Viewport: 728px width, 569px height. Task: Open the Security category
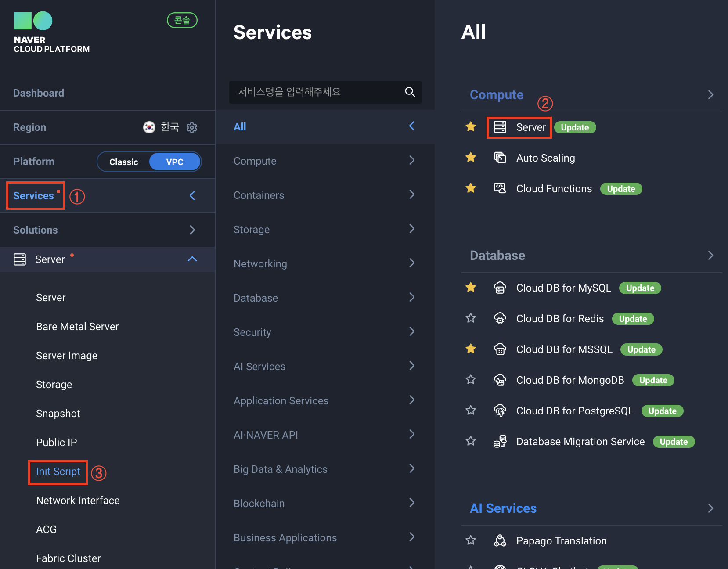pyautogui.click(x=325, y=332)
